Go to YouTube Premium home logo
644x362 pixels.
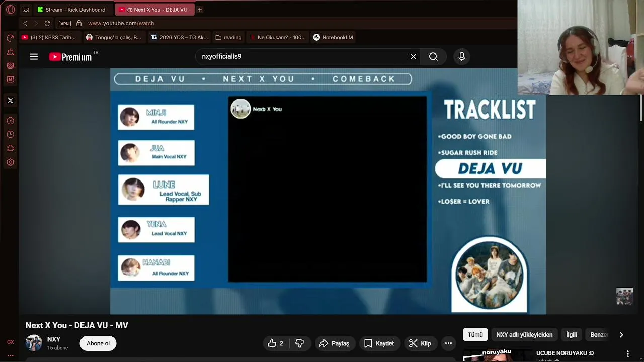click(x=70, y=57)
